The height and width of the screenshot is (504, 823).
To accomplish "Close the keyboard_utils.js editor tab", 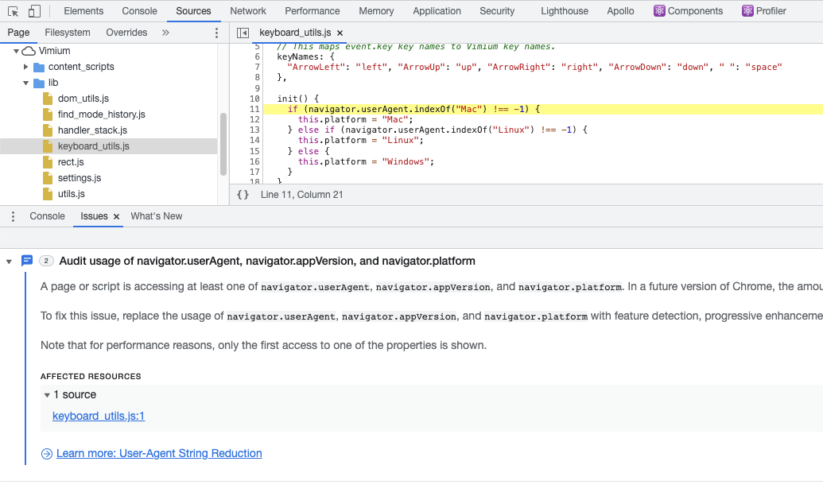I will [340, 33].
